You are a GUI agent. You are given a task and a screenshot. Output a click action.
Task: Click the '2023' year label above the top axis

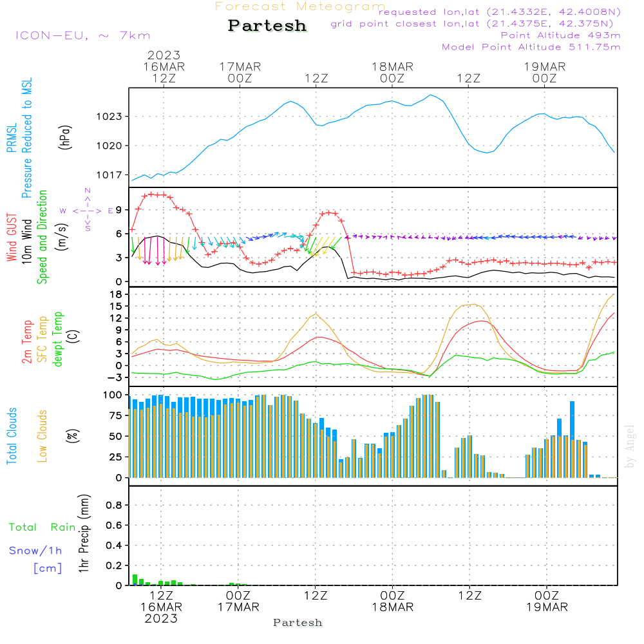[x=164, y=55]
